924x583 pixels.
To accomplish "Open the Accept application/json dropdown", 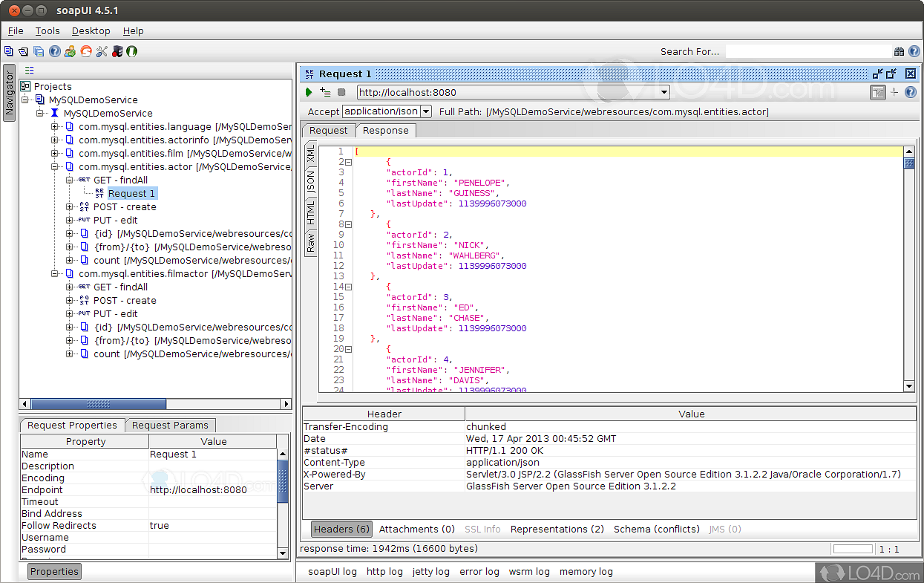I will pos(426,111).
